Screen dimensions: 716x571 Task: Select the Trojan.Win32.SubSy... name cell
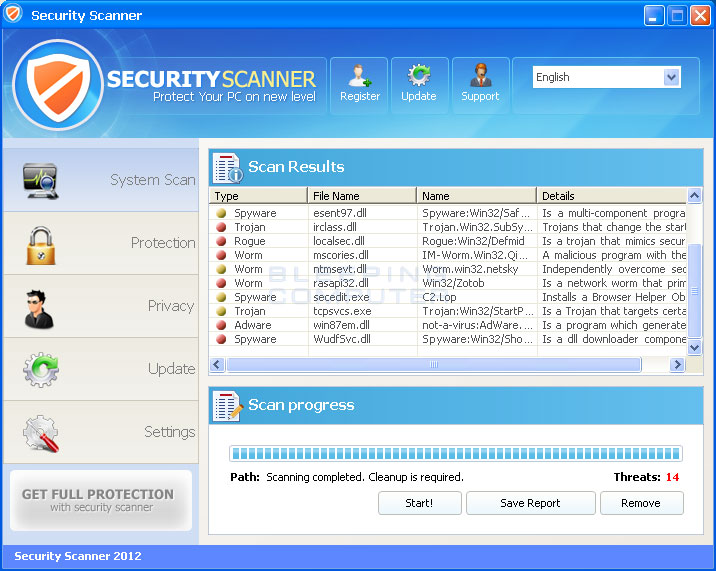[477, 227]
